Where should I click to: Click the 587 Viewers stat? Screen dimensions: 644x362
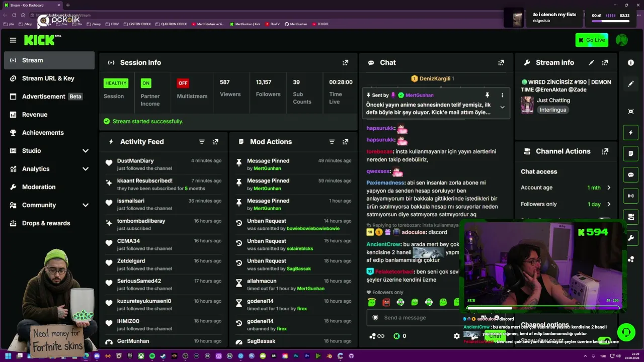click(230, 87)
